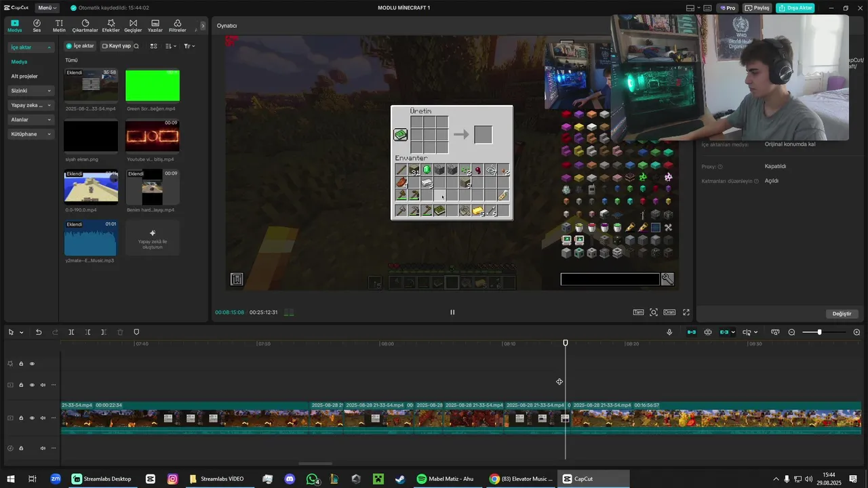The image size is (868, 488).
Task: Switch to the Medya tab
Action: 14,26
